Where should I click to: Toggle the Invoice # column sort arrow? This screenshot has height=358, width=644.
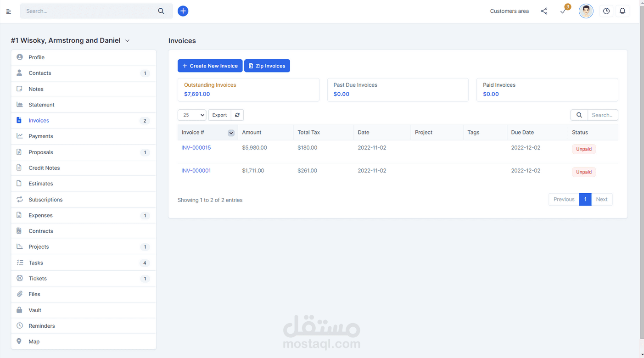click(x=231, y=133)
